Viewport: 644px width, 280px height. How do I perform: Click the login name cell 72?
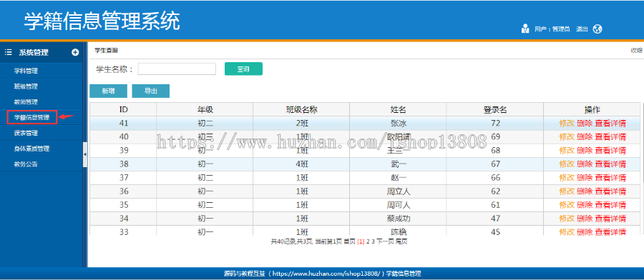coord(495,123)
